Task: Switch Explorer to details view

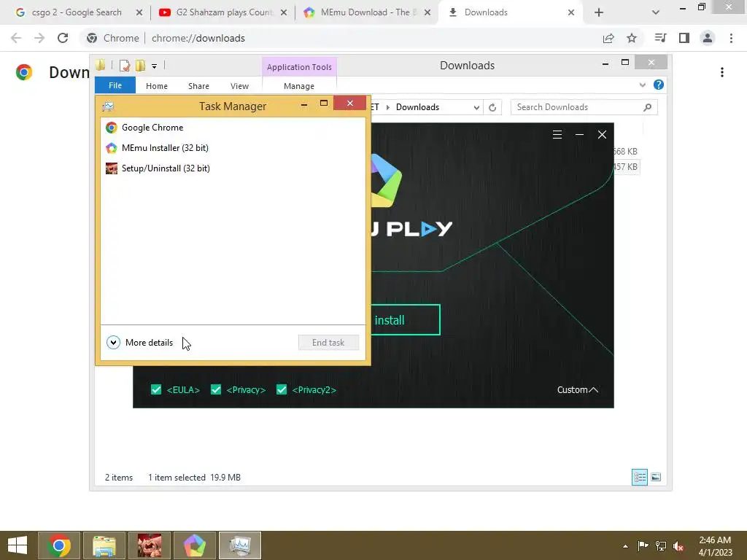Action: [639, 477]
